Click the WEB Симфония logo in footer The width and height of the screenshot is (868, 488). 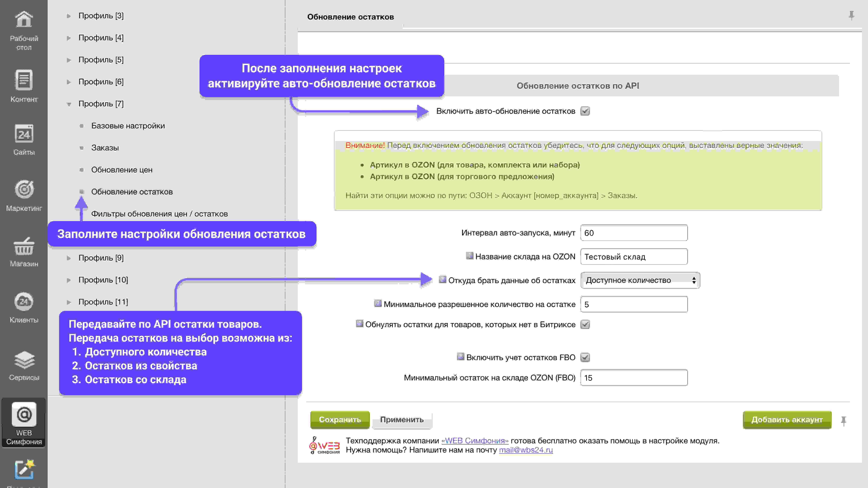pyautogui.click(x=324, y=445)
